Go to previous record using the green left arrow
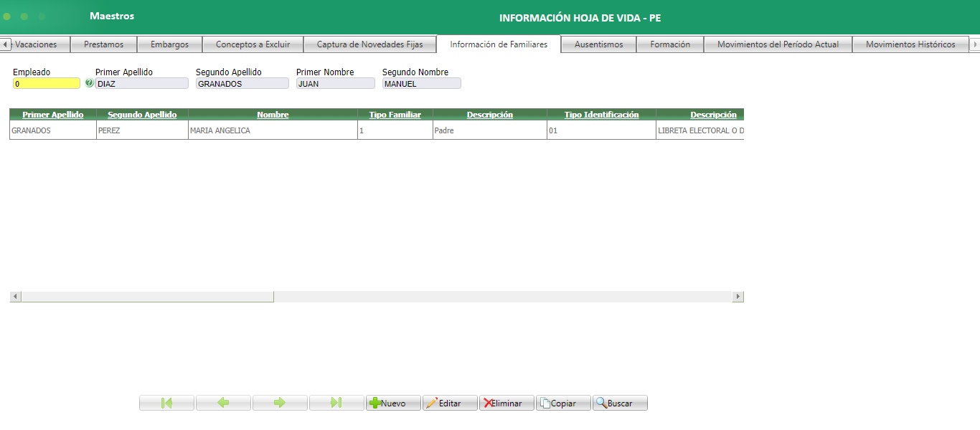980x430 pixels. pos(222,402)
